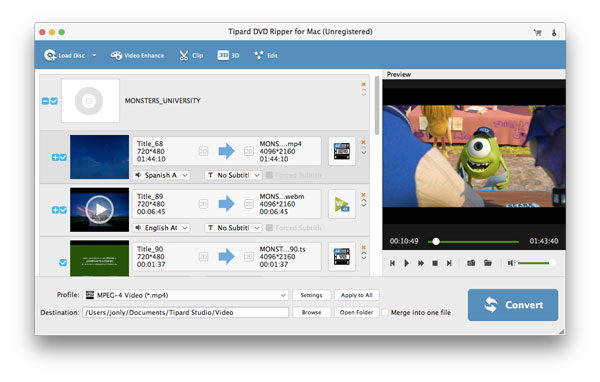
Task: Select the Title_68 video thumbnail
Action: (x=99, y=157)
